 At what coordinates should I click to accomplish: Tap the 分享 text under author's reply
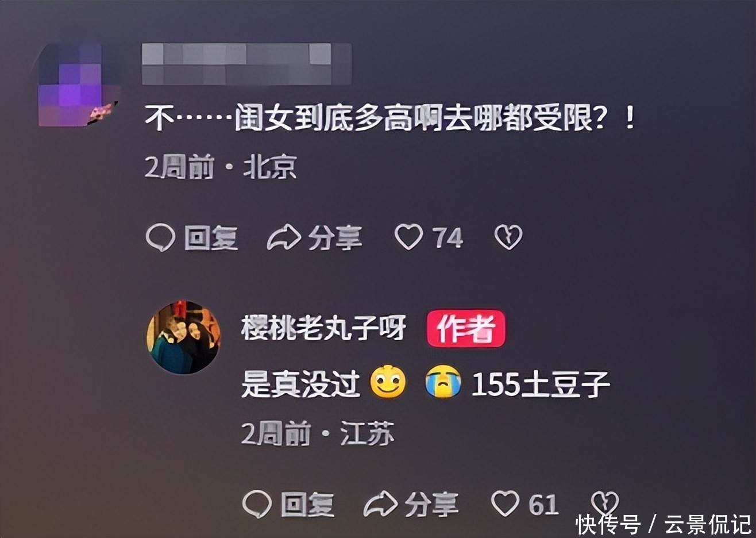click(431, 504)
